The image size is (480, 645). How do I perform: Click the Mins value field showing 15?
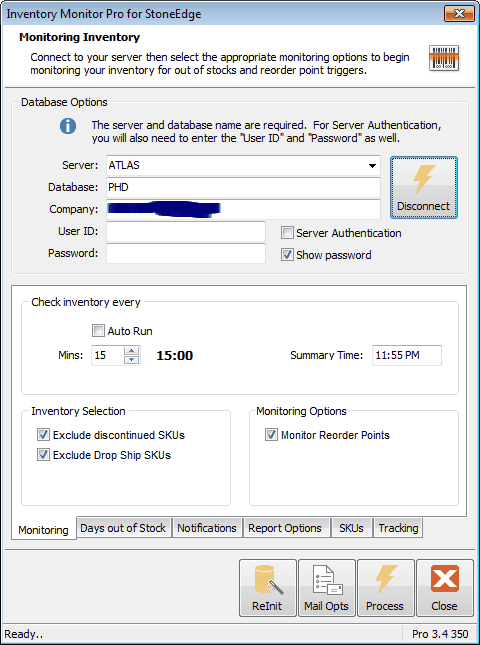point(107,355)
